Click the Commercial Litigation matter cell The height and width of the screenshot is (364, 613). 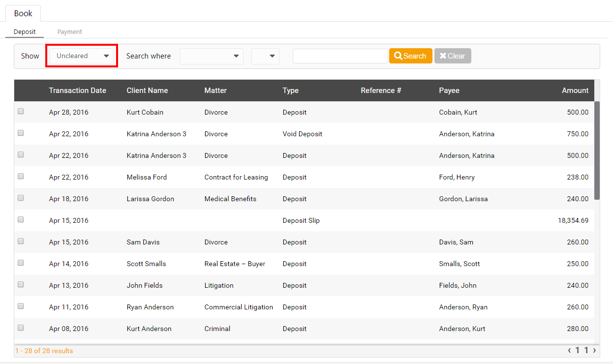pyautogui.click(x=239, y=307)
